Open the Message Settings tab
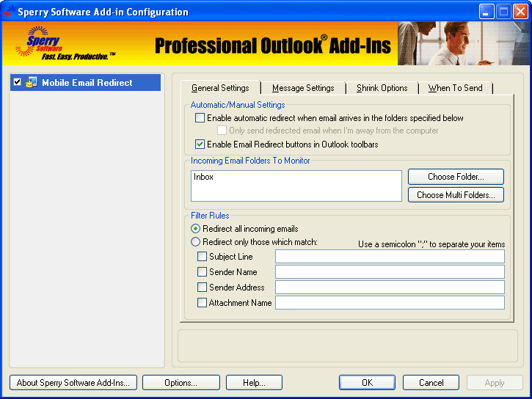The image size is (532, 399). [303, 88]
